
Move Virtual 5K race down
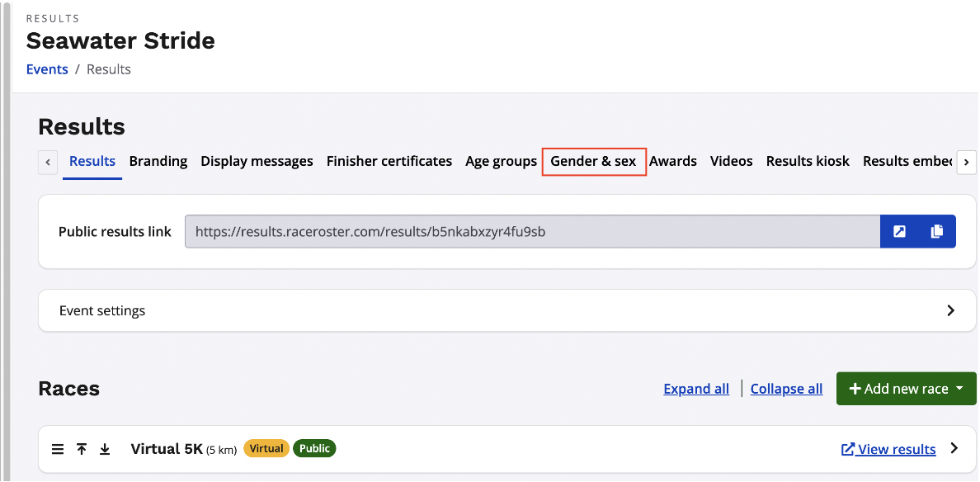[x=105, y=449]
